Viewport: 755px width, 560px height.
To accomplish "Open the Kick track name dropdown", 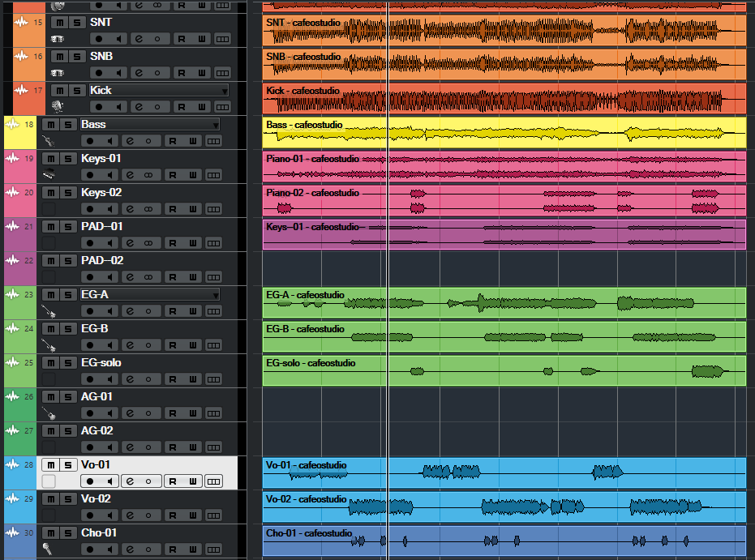I will [225, 91].
